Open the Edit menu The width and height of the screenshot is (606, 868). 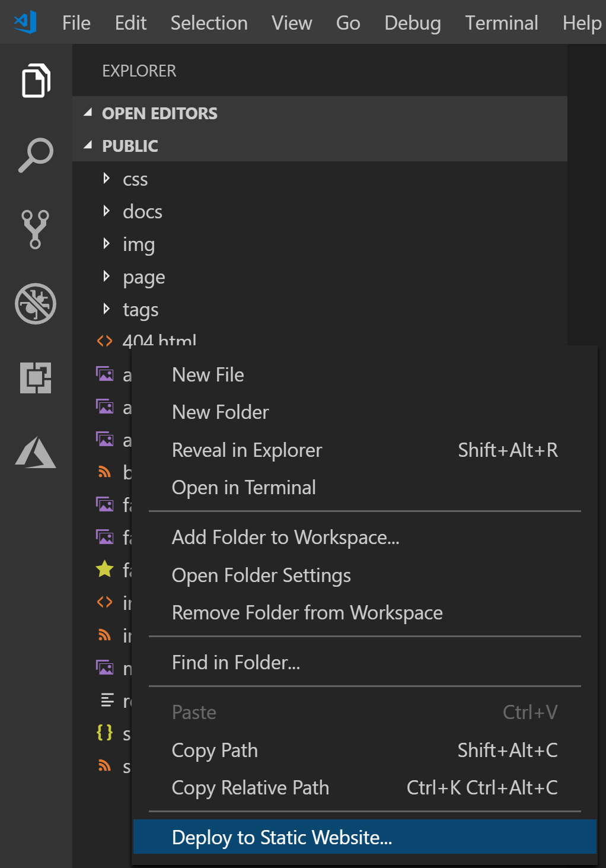pos(130,23)
